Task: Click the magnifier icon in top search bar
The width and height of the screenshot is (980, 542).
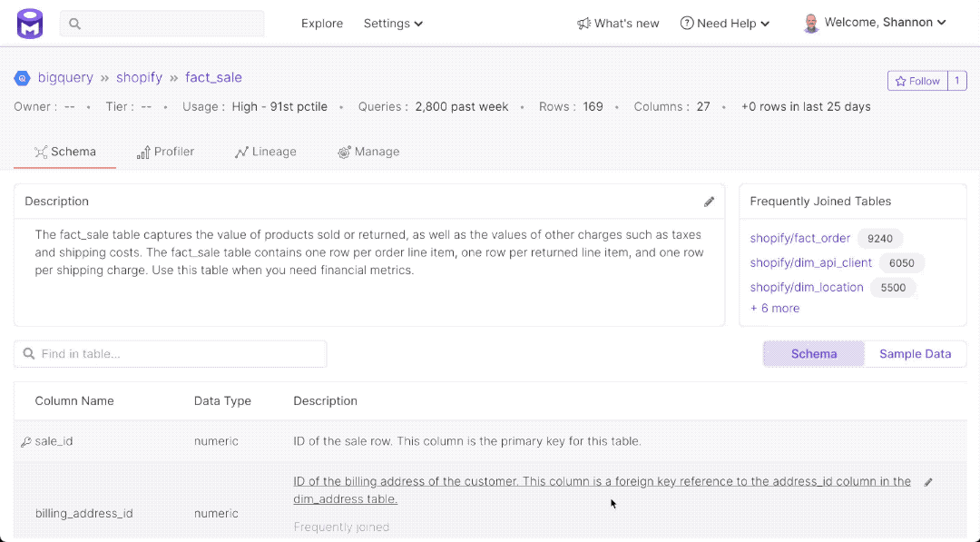Action: (75, 24)
